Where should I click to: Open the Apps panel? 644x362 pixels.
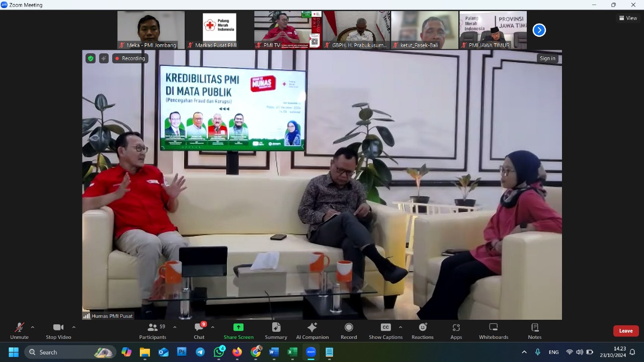pos(456,331)
